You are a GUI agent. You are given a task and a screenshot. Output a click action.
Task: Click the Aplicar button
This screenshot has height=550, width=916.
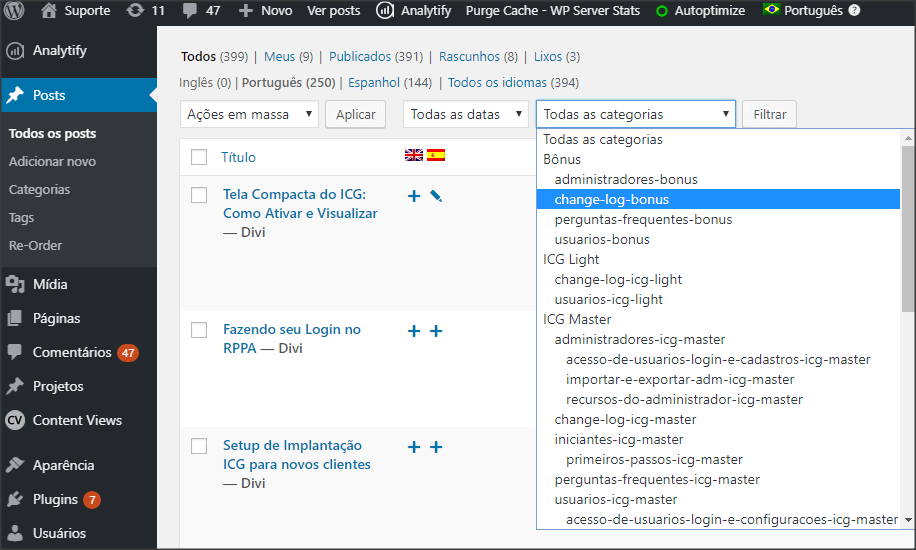click(x=355, y=114)
